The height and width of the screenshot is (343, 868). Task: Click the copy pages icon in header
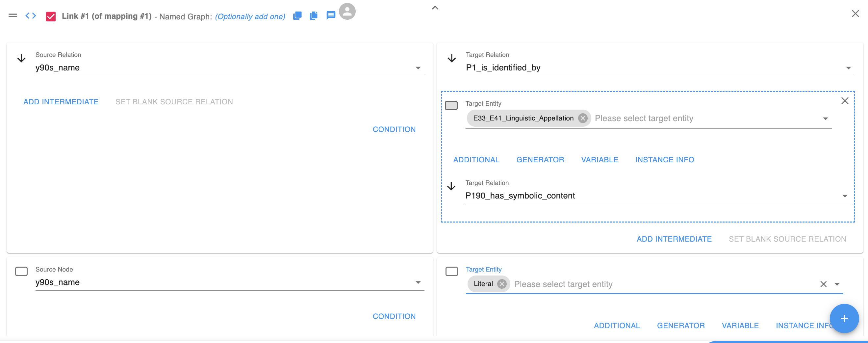314,15
